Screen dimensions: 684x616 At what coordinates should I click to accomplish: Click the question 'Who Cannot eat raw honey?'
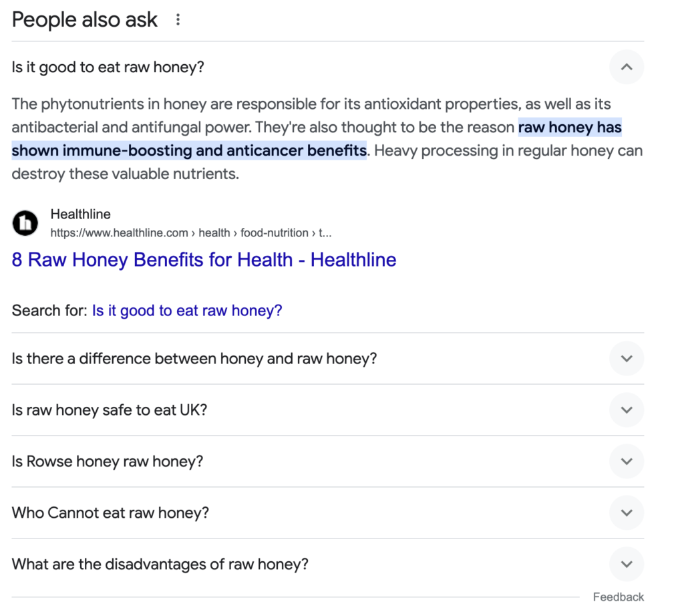110,512
